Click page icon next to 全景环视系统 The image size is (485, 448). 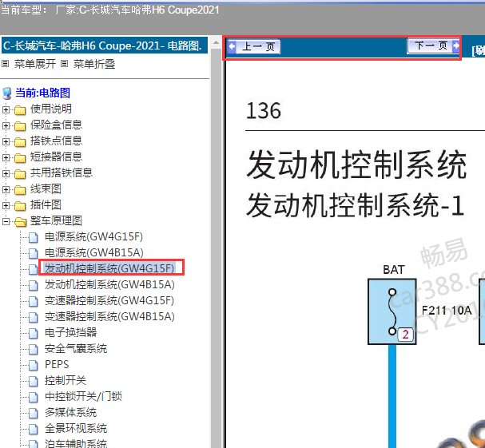(34, 429)
